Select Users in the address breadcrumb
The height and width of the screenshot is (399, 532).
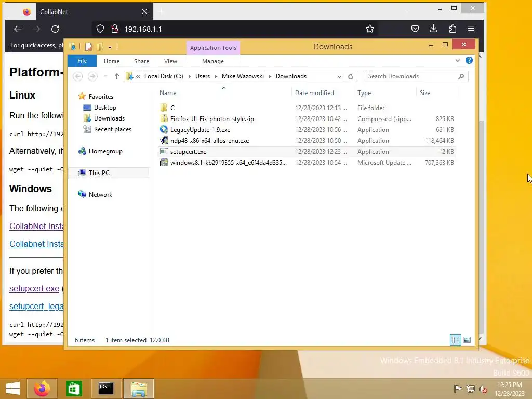coord(203,76)
